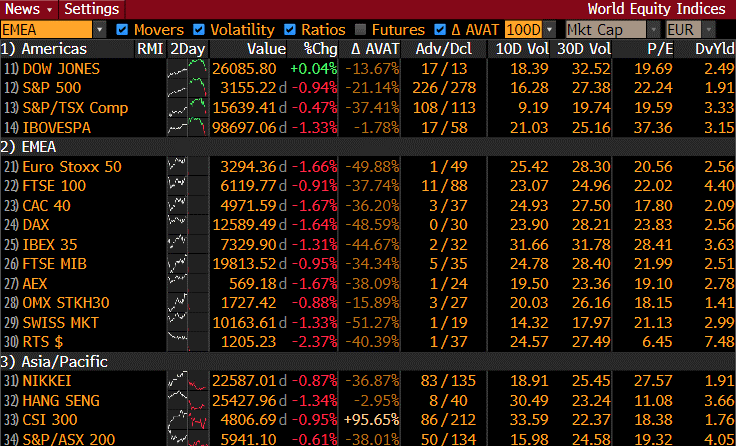Click the S&P 500 value 3155.22
The image size is (736, 446).
[x=249, y=88]
